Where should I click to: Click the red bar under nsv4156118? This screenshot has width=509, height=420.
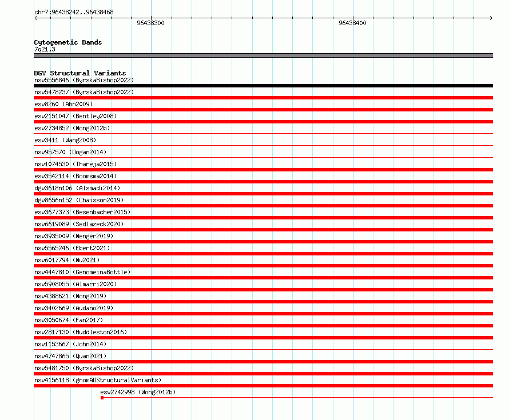263,386
